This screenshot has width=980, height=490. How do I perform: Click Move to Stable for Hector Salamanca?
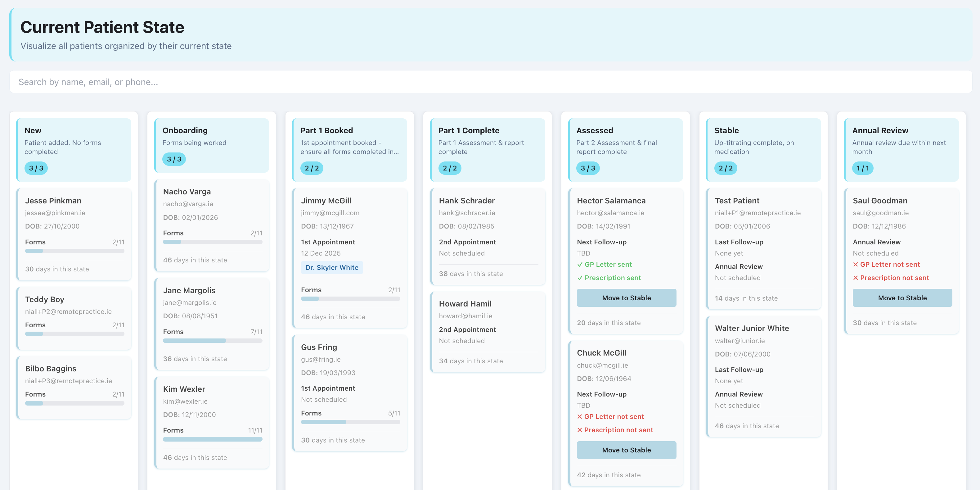(x=626, y=298)
